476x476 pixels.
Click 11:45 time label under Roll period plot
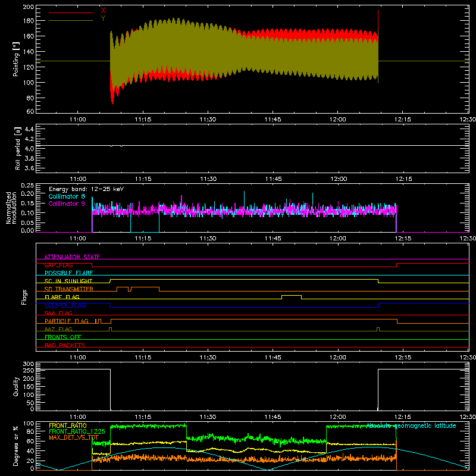pos(273,179)
